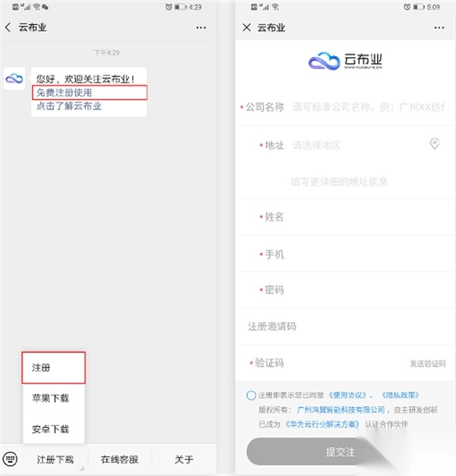Open the 在线客服 bottom menu
This screenshot has width=456, height=476.
coord(119,459)
